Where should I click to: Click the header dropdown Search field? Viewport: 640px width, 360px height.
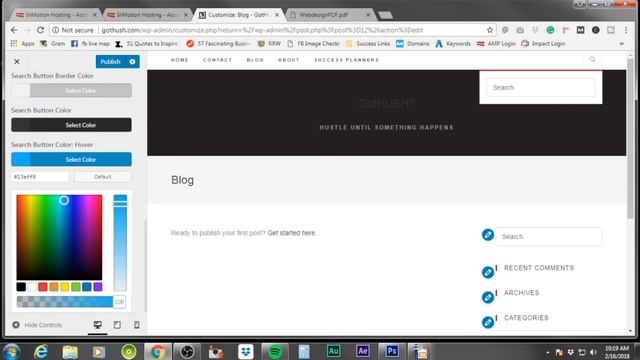[x=540, y=87]
